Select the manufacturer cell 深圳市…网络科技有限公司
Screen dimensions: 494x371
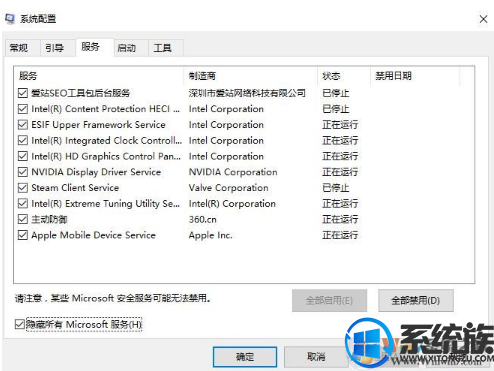click(x=247, y=93)
